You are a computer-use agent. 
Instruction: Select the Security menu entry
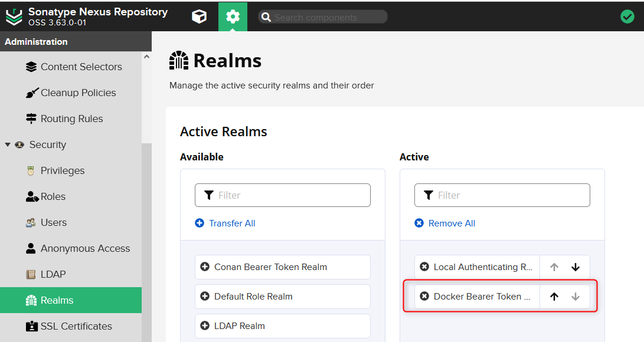pyautogui.click(x=48, y=144)
